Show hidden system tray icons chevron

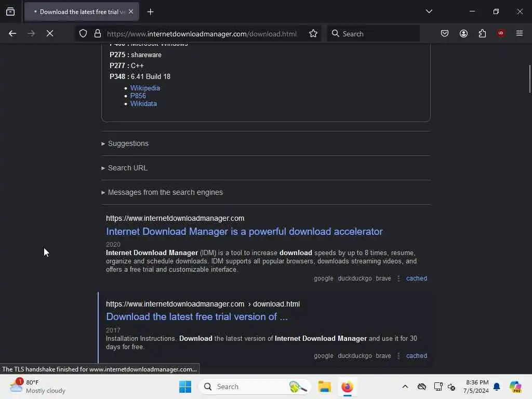pyautogui.click(x=405, y=387)
